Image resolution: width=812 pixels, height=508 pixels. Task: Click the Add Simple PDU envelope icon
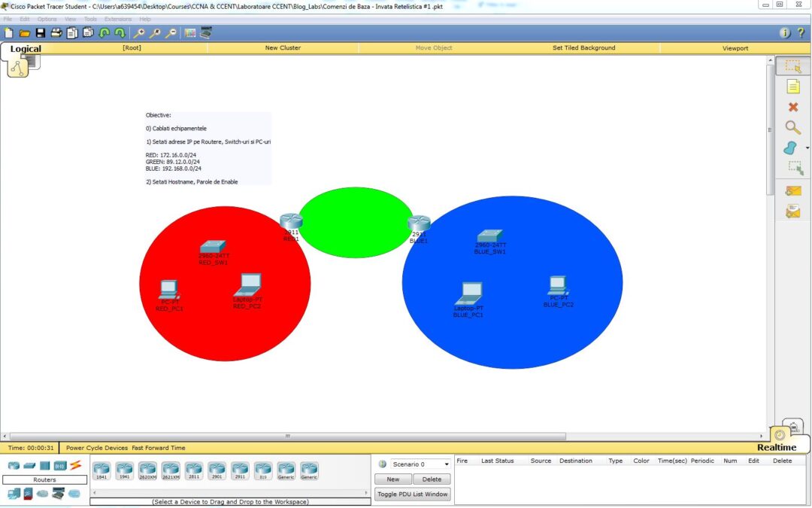[x=792, y=190]
